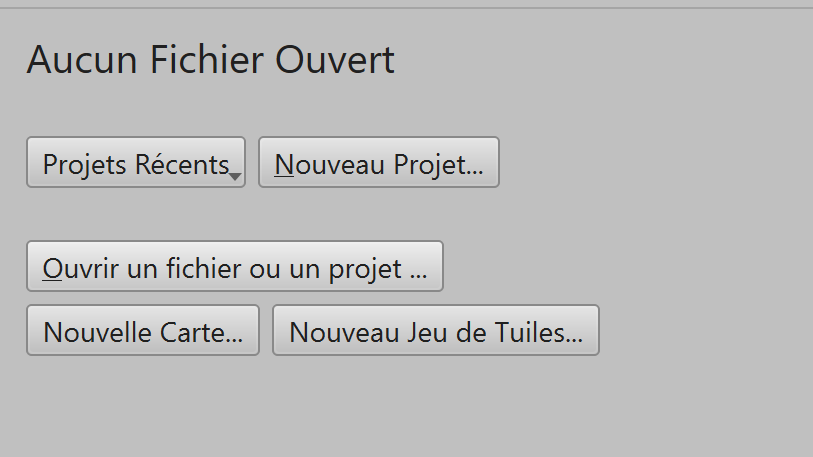This screenshot has height=457, width=813.
Task: Start a new project
Action: (x=378, y=163)
